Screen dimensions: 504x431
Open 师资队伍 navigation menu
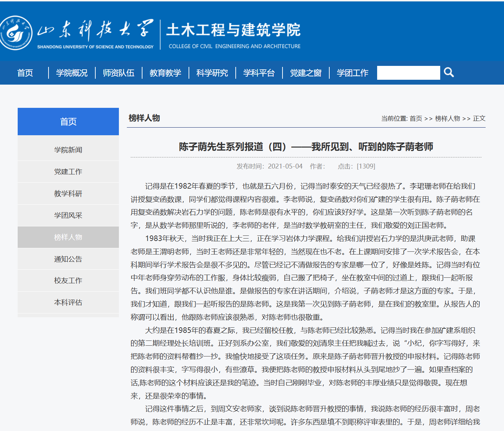pyautogui.click(x=119, y=73)
